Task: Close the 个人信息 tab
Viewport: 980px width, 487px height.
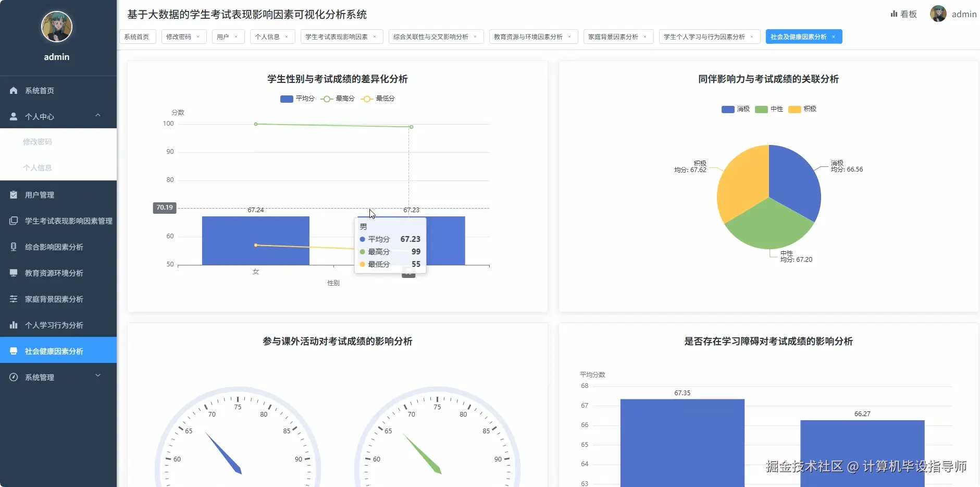Action: [x=287, y=37]
